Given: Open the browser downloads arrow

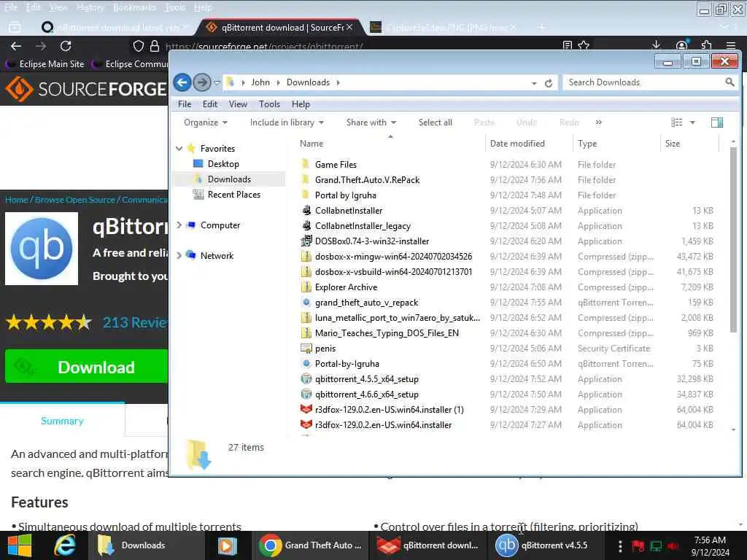Looking at the screenshot, I should pyautogui.click(x=656, y=45).
